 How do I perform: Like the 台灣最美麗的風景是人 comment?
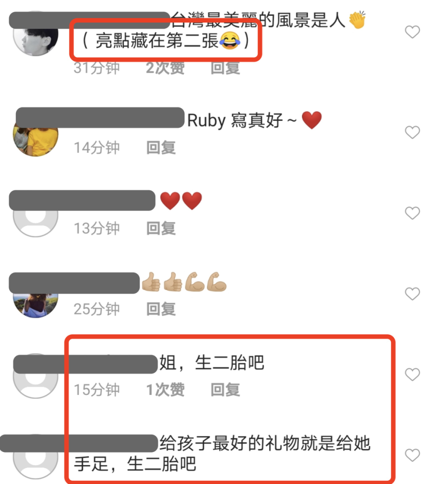click(412, 32)
